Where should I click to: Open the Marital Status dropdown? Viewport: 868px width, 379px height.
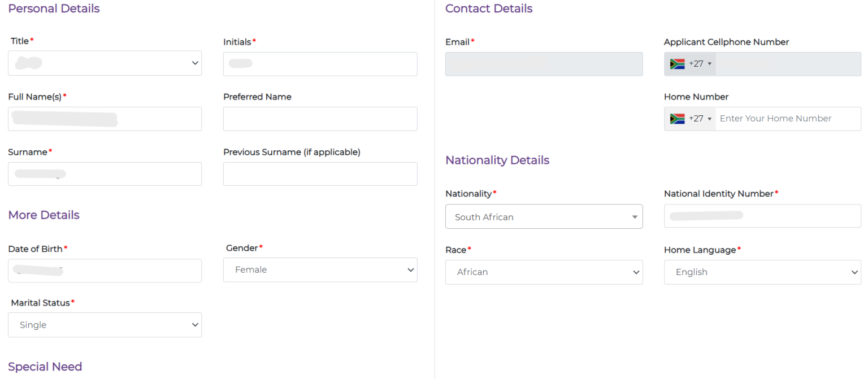pos(105,325)
